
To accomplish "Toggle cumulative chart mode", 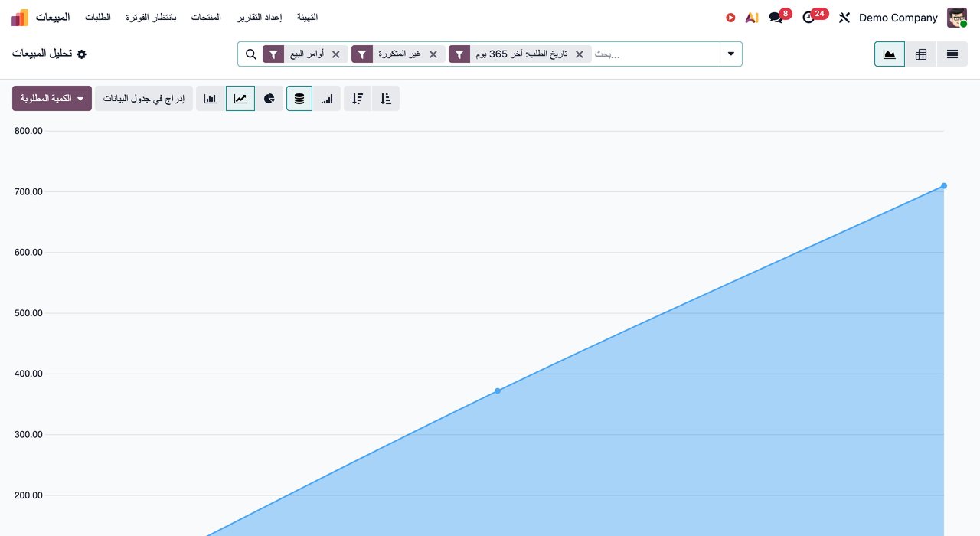I will pyautogui.click(x=327, y=99).
